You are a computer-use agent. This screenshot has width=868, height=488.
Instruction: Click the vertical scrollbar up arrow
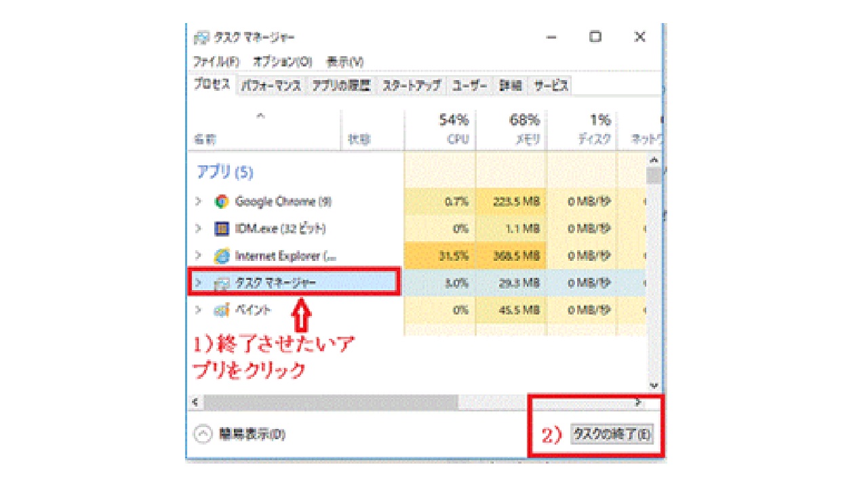tap(654, 161)
